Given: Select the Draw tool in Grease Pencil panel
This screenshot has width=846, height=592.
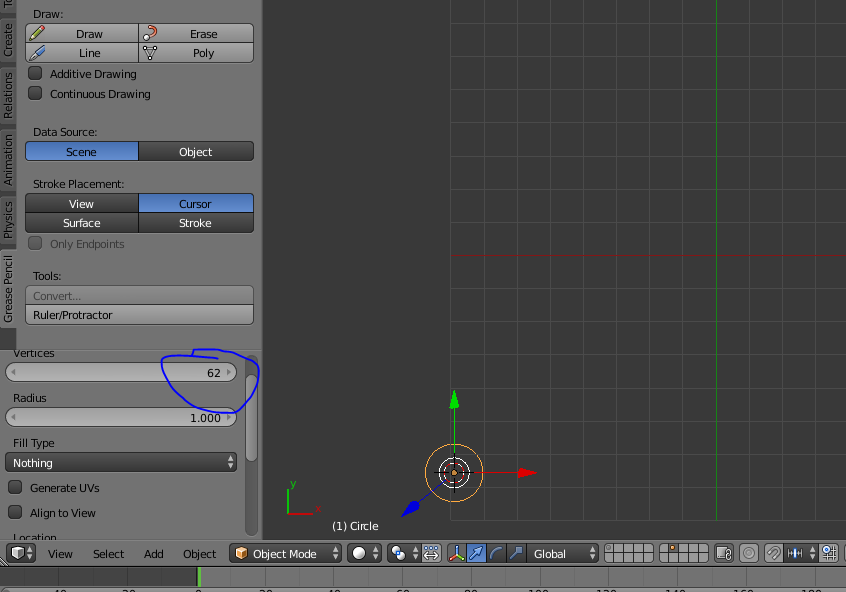Looking at the screenshot, I should pyautogui.click(x=81, y=33).
